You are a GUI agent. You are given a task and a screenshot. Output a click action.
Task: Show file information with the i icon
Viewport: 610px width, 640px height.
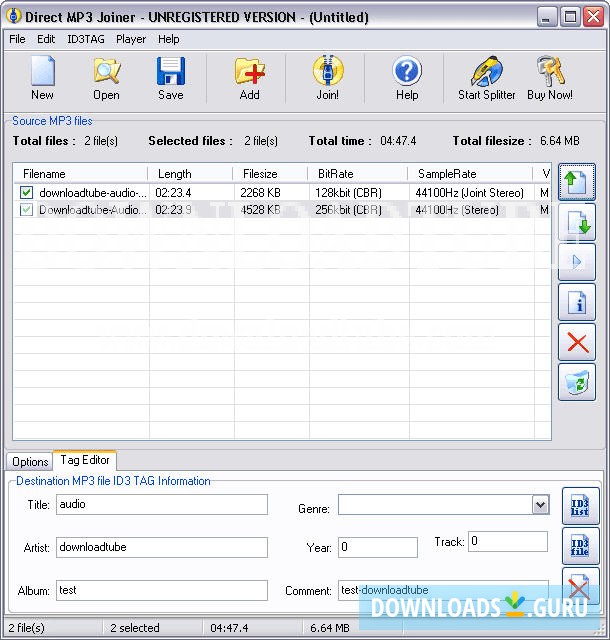point(577,302)
